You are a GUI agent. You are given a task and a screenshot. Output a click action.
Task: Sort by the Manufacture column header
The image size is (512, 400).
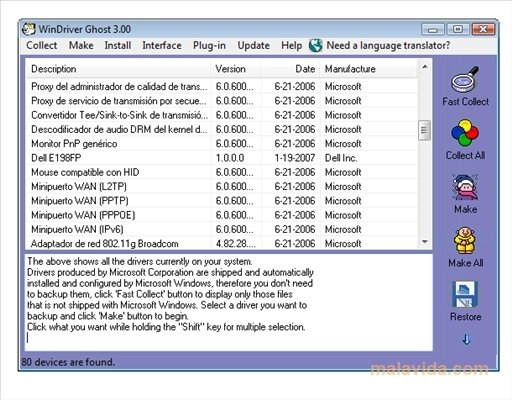click(369, 69)
